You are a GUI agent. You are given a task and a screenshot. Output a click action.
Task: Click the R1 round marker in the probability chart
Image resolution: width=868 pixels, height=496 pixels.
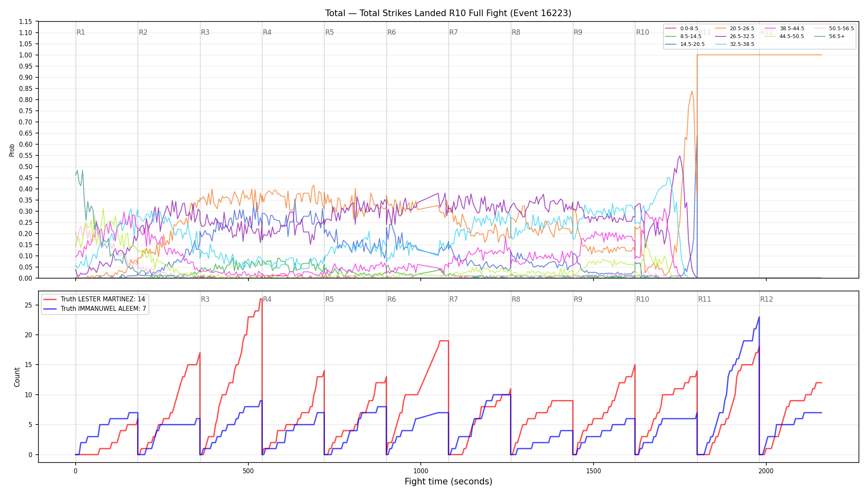pyautogui.click(x=81, y=32)
